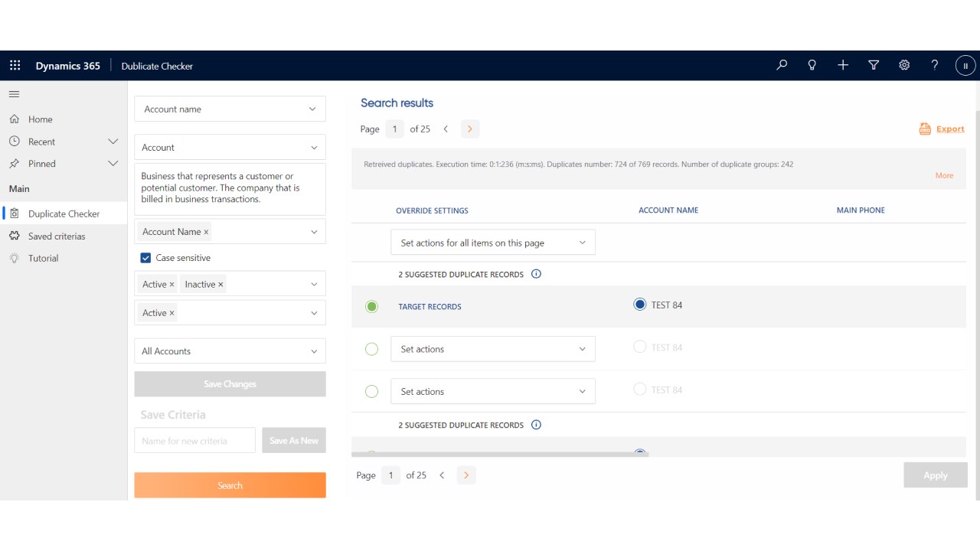
Task: Remove the Inactive status tag
Action: coord(220,284)
